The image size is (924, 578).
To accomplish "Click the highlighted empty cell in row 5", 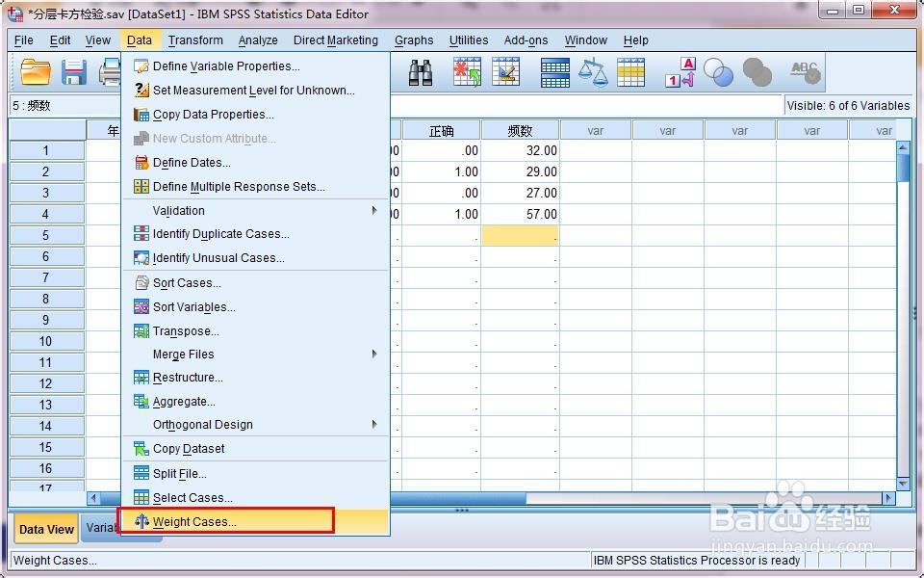I will [x=521, y=235].
